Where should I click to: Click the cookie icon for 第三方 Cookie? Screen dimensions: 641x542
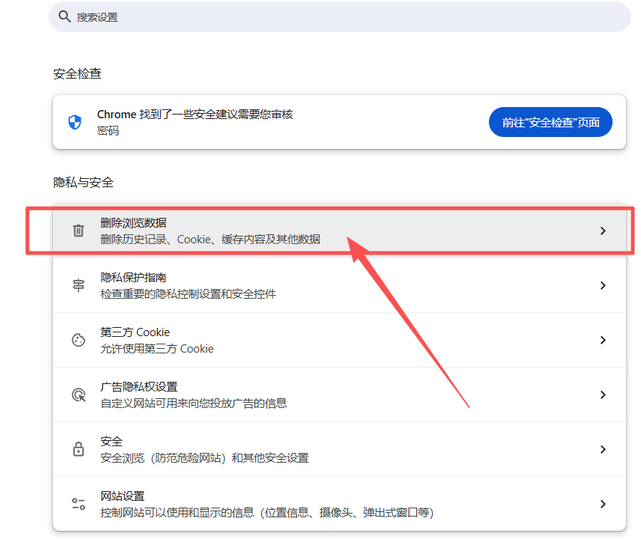[x=78, y=340]
